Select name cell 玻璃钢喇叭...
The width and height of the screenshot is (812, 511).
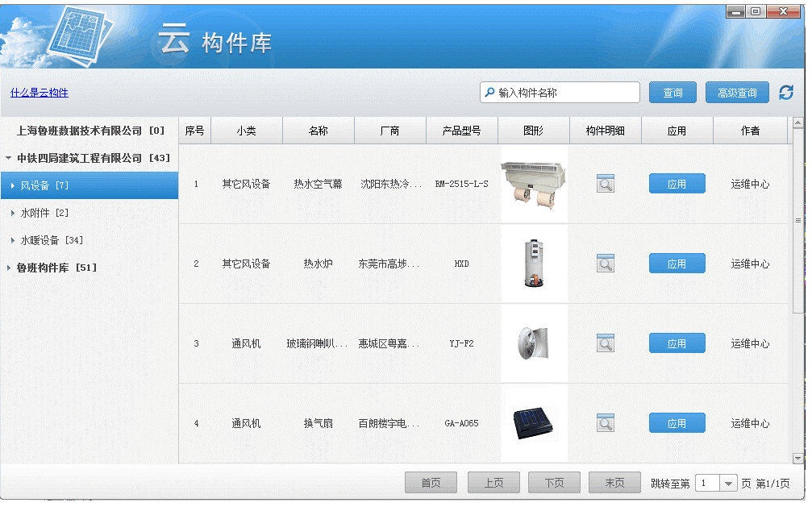[x=317, y=343]
